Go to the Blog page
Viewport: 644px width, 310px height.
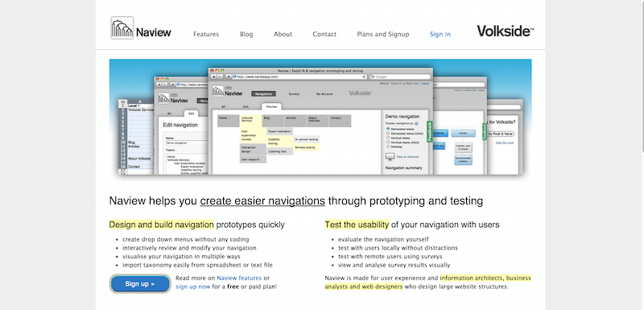[x=246, y=34]
